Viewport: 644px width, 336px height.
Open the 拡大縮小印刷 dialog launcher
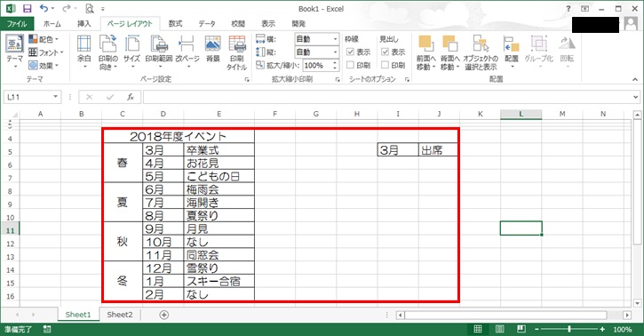point(338,80)
